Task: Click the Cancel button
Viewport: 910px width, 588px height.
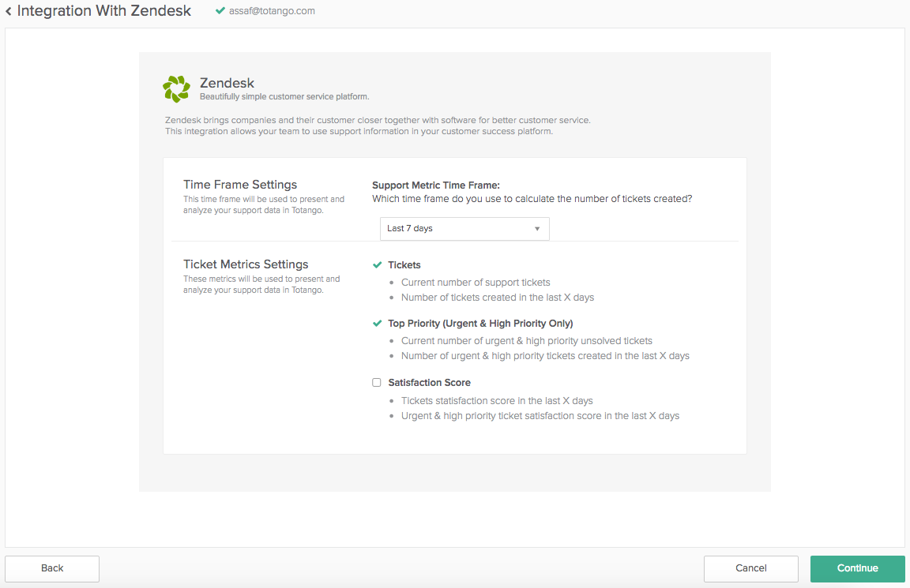Action: [751, 568]
